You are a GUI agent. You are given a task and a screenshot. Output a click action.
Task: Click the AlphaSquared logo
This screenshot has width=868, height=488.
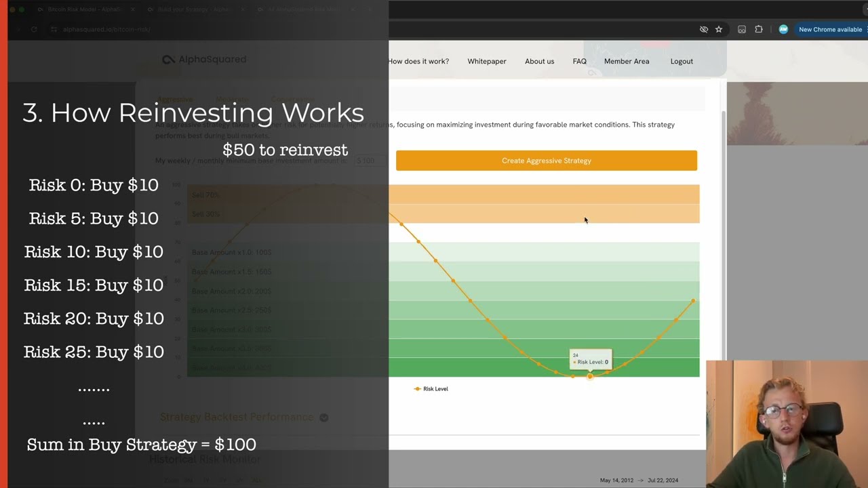(204, 60)
